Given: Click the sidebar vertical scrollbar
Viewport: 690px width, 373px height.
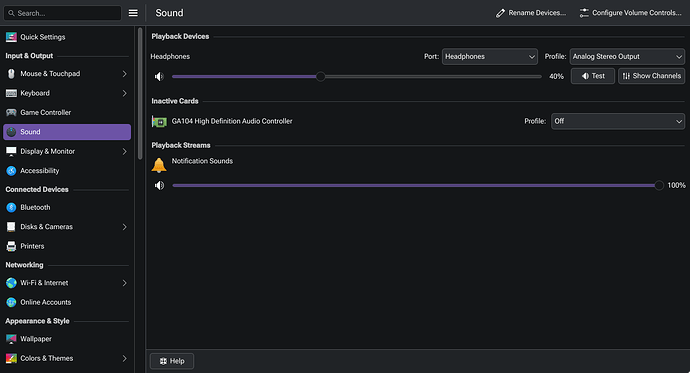Looking at the screenshot, I should click(140, 93).
